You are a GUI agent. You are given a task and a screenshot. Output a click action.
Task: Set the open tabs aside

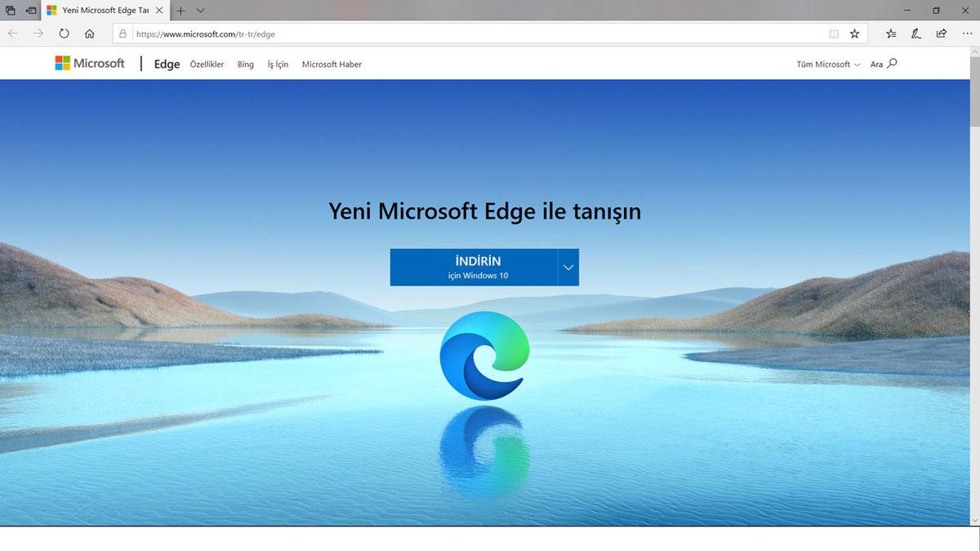point(10,11)
